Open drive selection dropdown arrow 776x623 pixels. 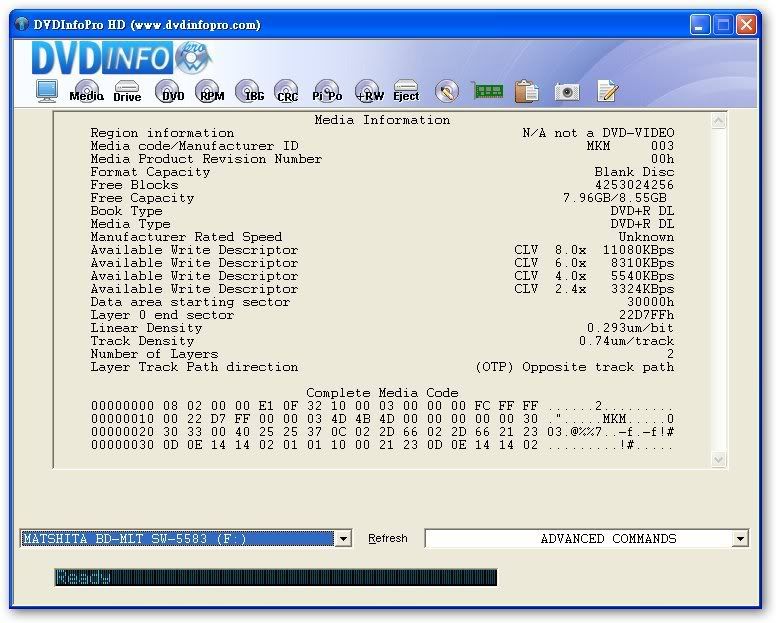[x=343, y=538]
